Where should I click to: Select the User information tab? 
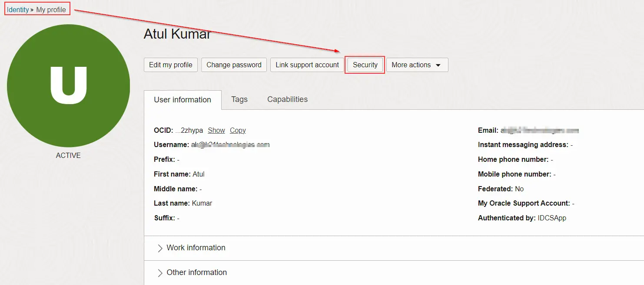click(182, 100)
